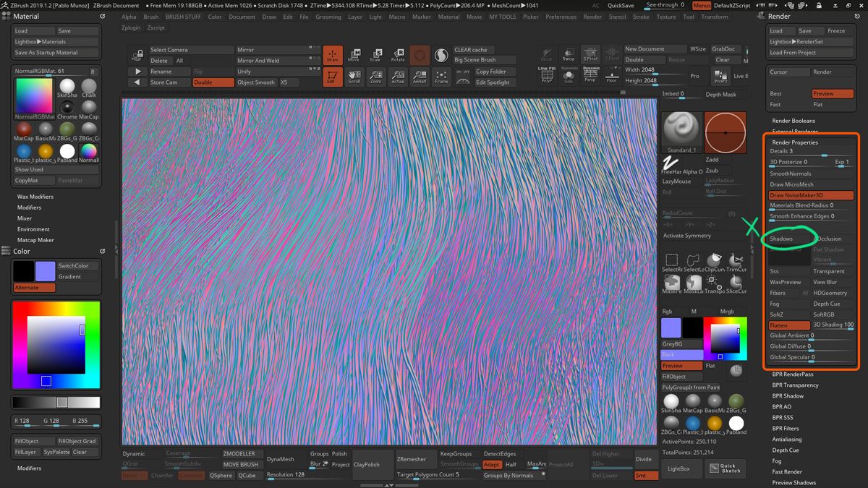Adjust the 3D Shading 100 slider

tap(833, 325)
